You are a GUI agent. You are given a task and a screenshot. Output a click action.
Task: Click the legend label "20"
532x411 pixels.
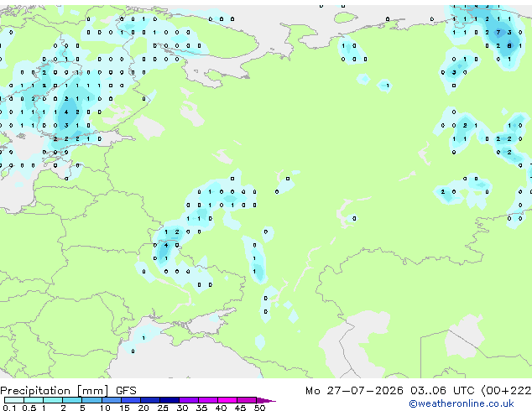[143, 408]
